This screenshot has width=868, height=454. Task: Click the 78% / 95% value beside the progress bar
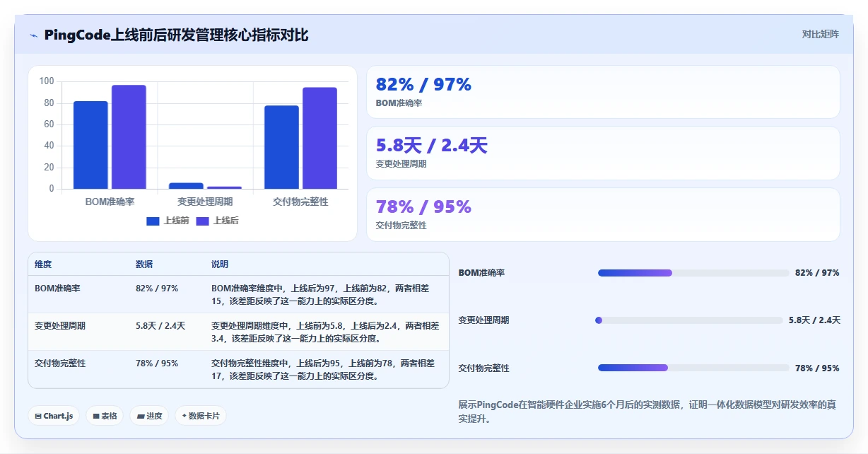click(x=817, y=368)
